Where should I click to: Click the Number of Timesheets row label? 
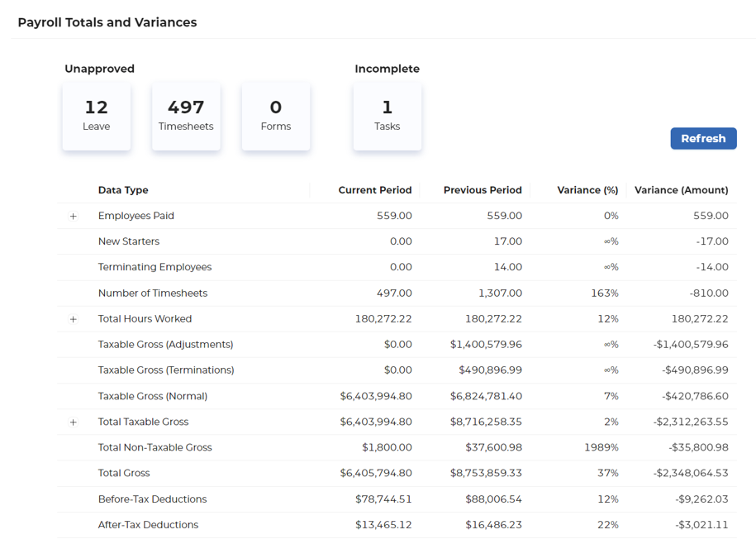tap(153, 293)
